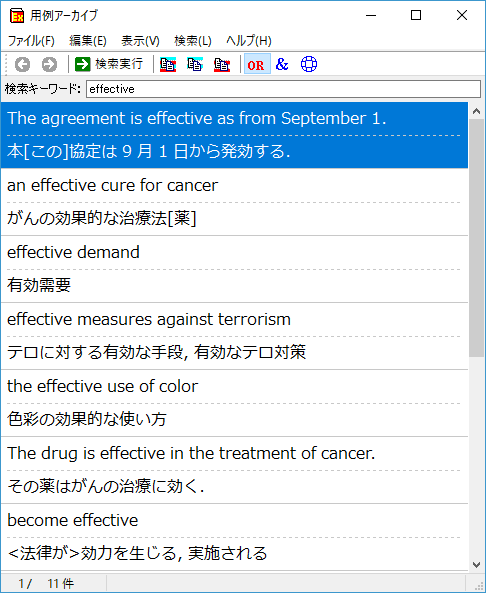Click the scrollbar down arrow
This screenshot has width=486, height=593.
(476, 565)
